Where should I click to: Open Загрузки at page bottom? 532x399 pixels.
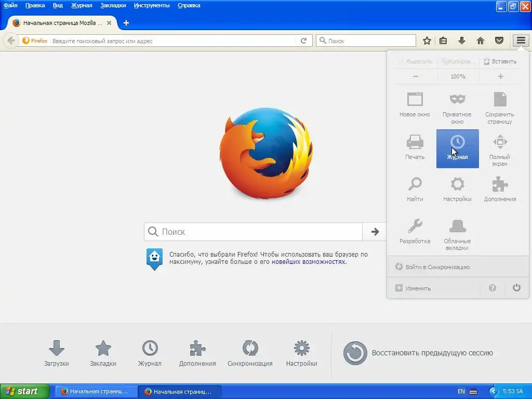coord(56,353)
